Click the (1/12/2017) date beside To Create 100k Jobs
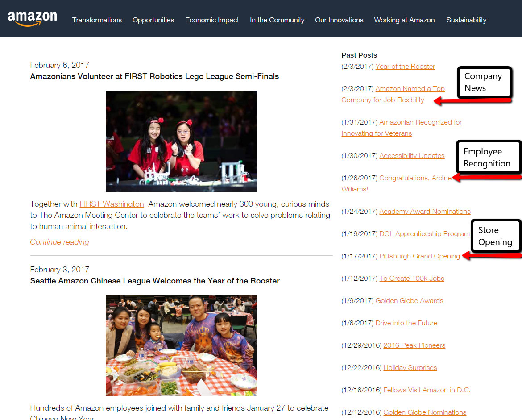This screenshot has width=522, height=420. [359, 279]
